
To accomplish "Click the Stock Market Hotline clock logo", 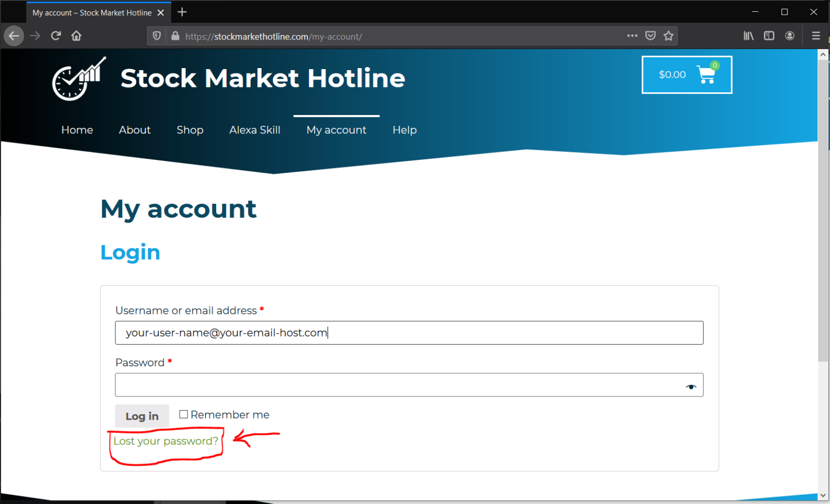I will 77,80.
